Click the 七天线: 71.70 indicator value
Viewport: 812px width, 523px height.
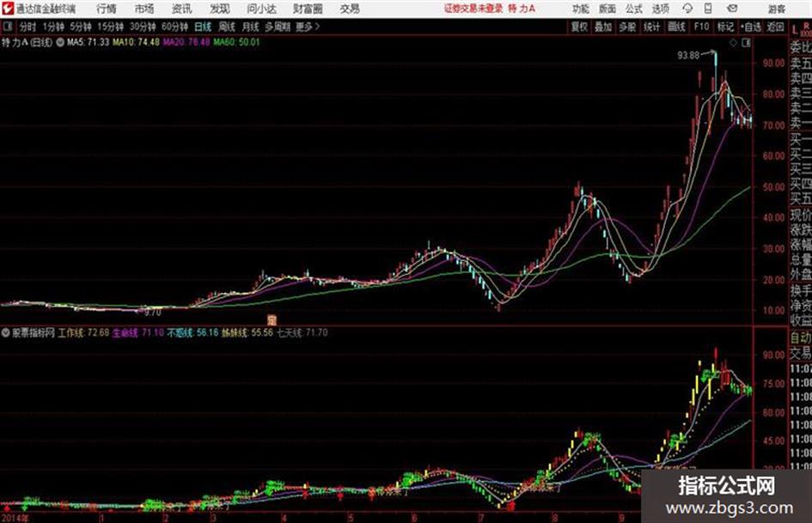(302, 332)
